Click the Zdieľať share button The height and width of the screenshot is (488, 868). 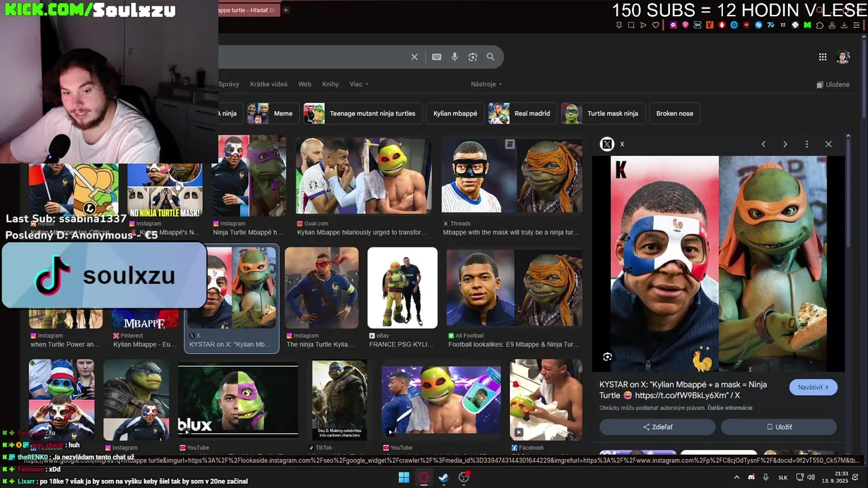(x=657, y=427)
